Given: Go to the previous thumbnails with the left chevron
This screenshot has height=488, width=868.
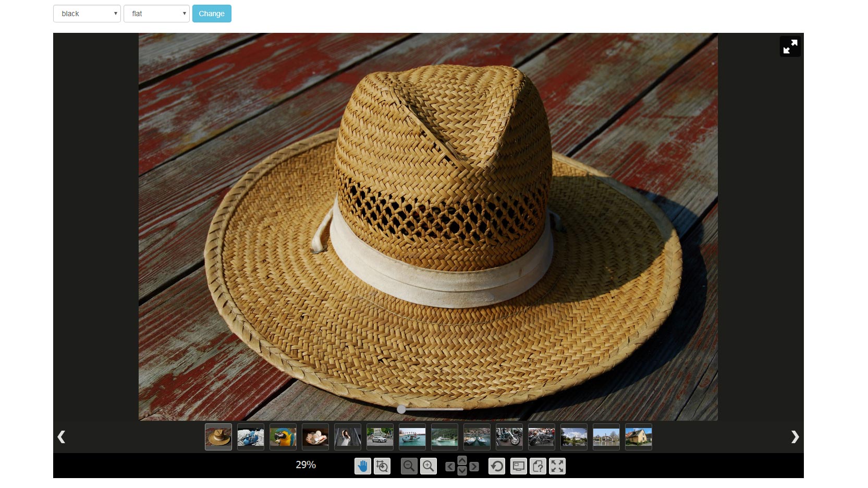Looking at the screenshot, I should tap(62, 436).
